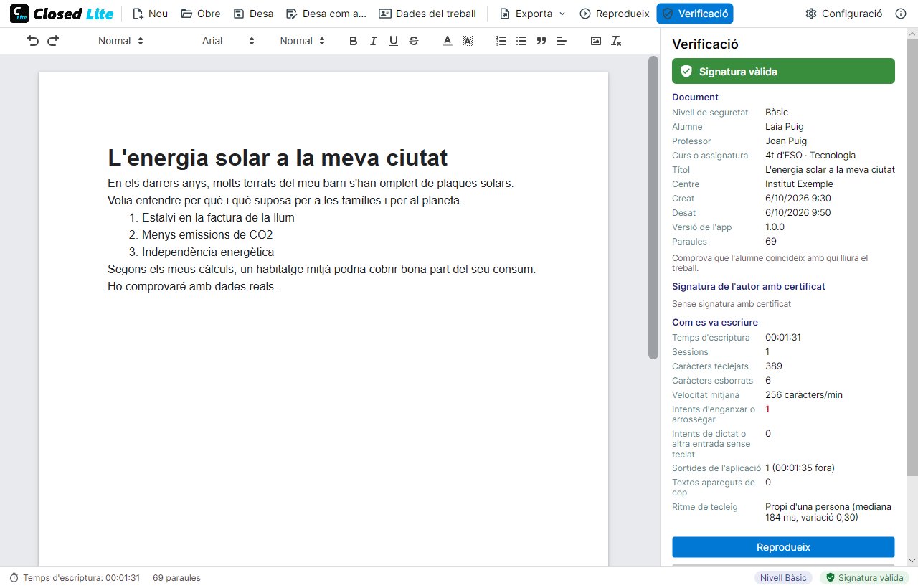The image size is (918, 588).
Task: Toggle underline formatting
Action: tap(393, 41)
